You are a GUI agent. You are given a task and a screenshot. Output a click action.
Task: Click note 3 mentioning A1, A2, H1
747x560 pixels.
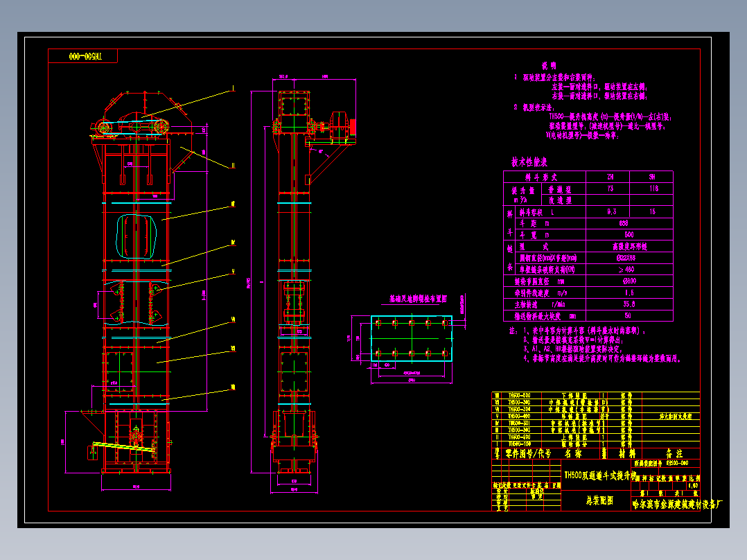tap(572, 349)
